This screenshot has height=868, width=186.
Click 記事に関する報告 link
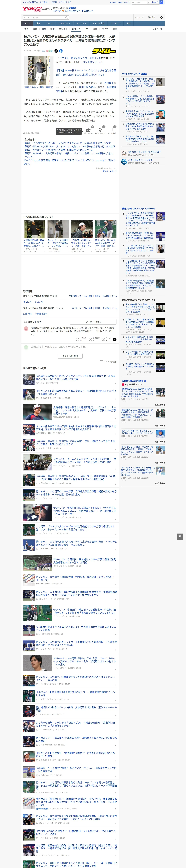tap(32, 133)
